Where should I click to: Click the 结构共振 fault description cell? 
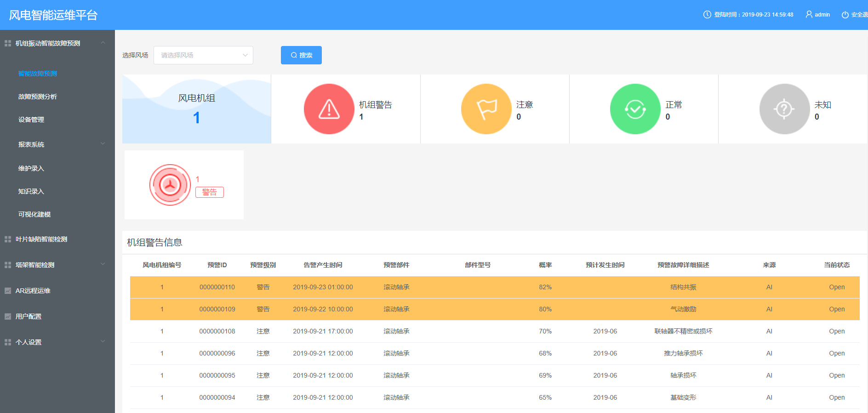point(683,287)
